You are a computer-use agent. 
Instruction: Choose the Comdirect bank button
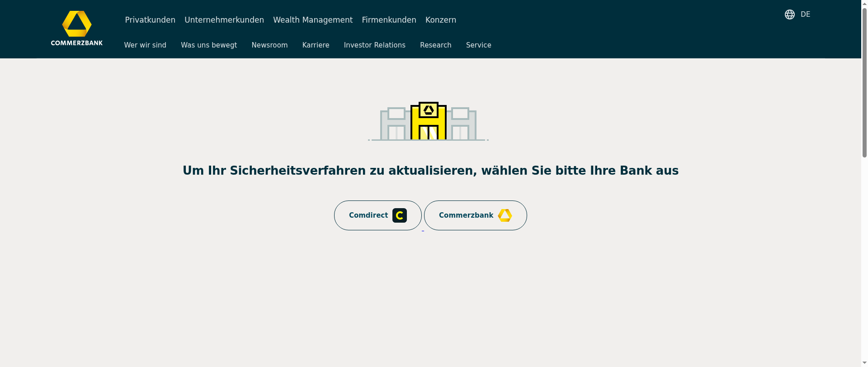point(378,215)
